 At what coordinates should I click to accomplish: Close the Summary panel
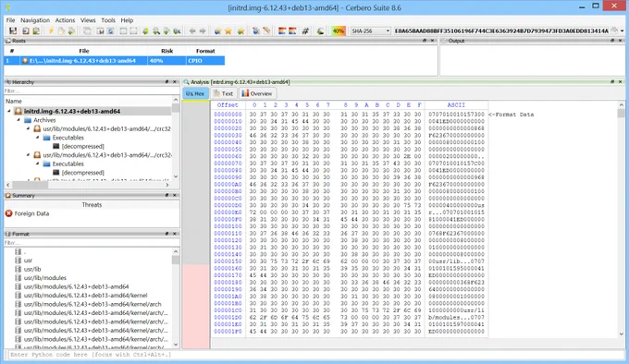[x=175, y=195]
